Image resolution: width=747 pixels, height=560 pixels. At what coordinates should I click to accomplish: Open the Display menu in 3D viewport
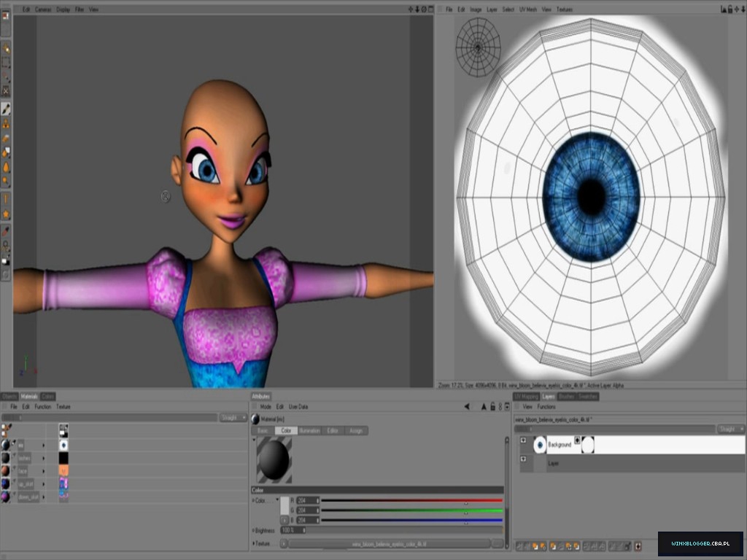coord(63,9)
